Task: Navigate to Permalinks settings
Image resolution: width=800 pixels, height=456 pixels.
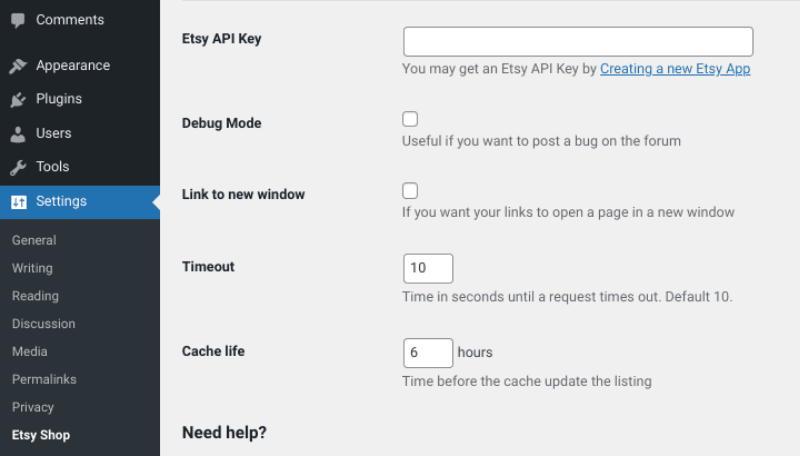Action: coord(44,379)
